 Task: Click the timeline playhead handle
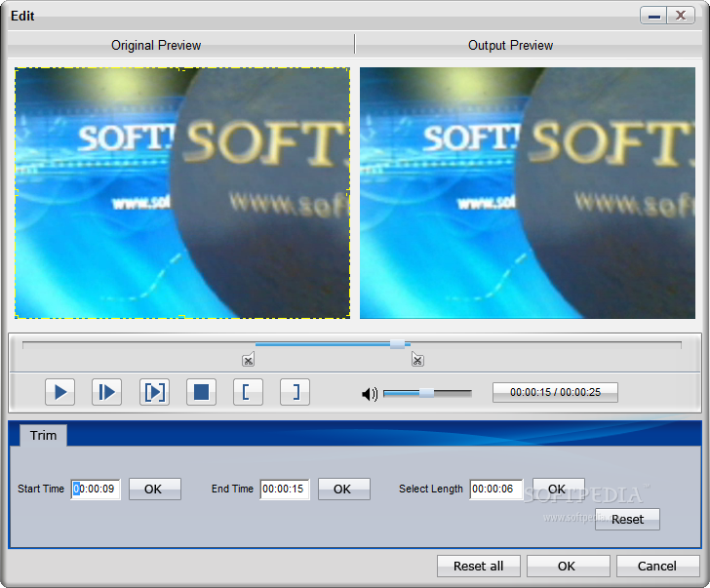(x=397, y=344)
